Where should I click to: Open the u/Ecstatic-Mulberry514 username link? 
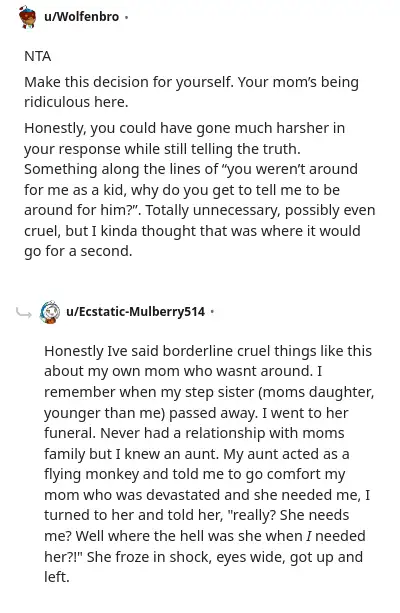(135, 312)
